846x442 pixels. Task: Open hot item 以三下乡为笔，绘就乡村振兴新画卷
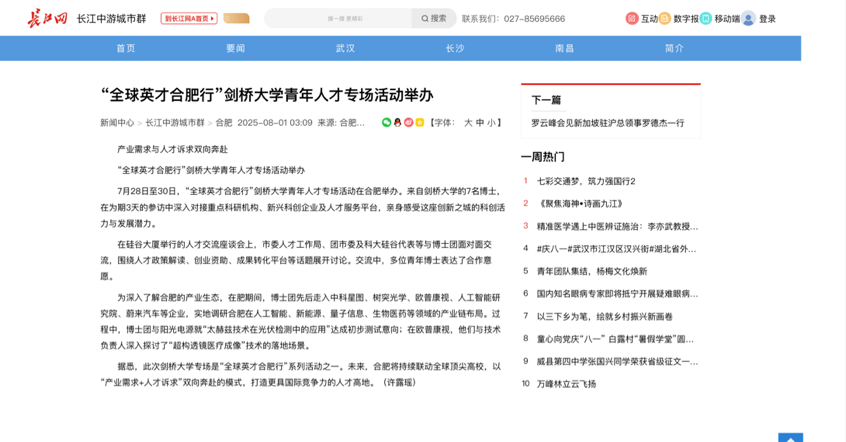click(604, 316)
